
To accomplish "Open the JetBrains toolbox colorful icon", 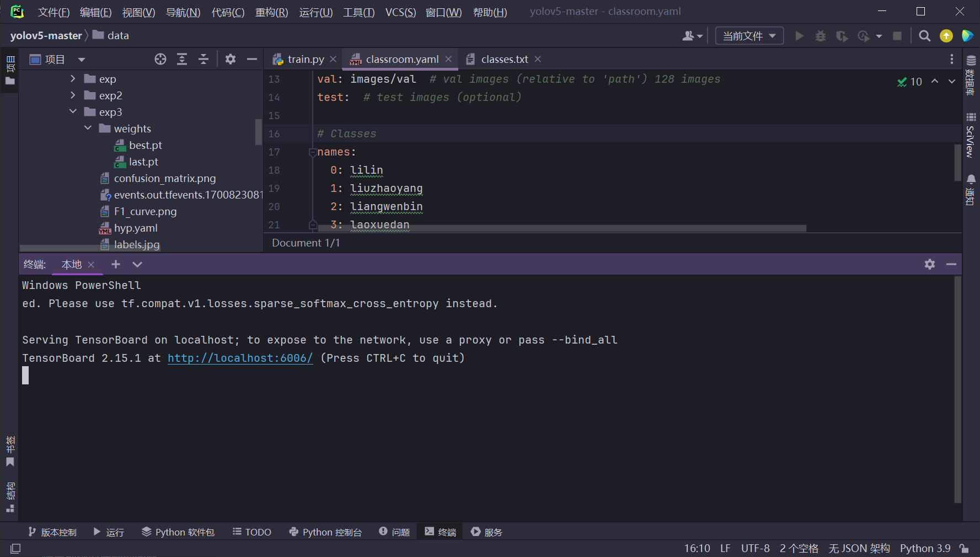I will [x=967, y=36].
